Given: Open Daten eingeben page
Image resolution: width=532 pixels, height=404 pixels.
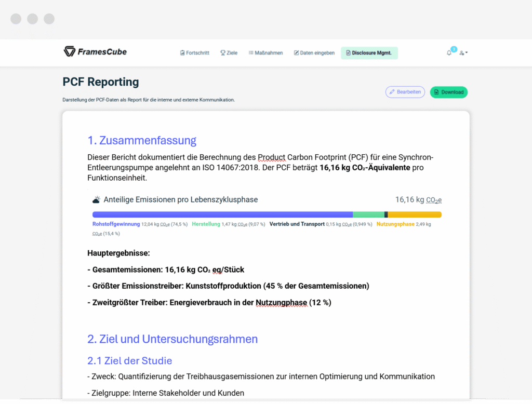Looking at the screenshot, I should [314, 53].
